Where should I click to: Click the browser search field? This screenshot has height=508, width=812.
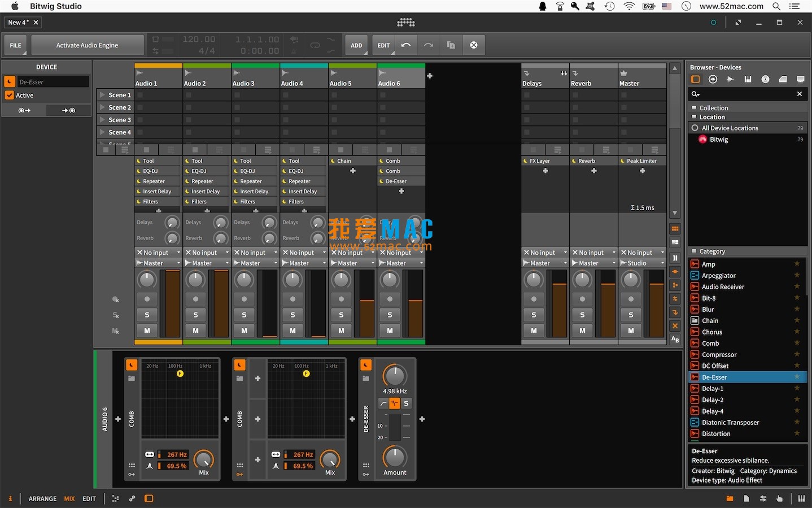tap(747, 94)
